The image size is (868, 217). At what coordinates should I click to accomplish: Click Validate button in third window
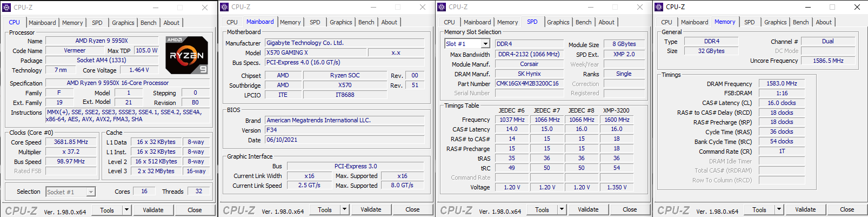(588, 209)
